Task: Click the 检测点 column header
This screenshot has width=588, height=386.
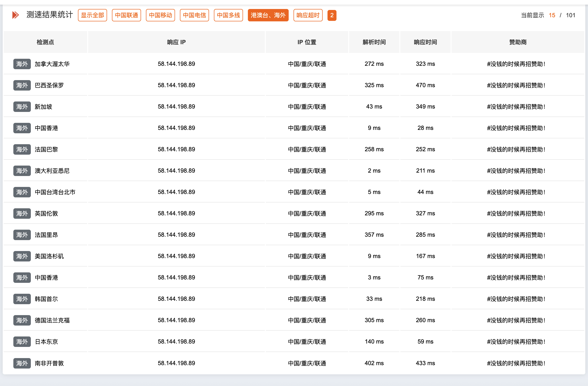Action: (45, 42)
